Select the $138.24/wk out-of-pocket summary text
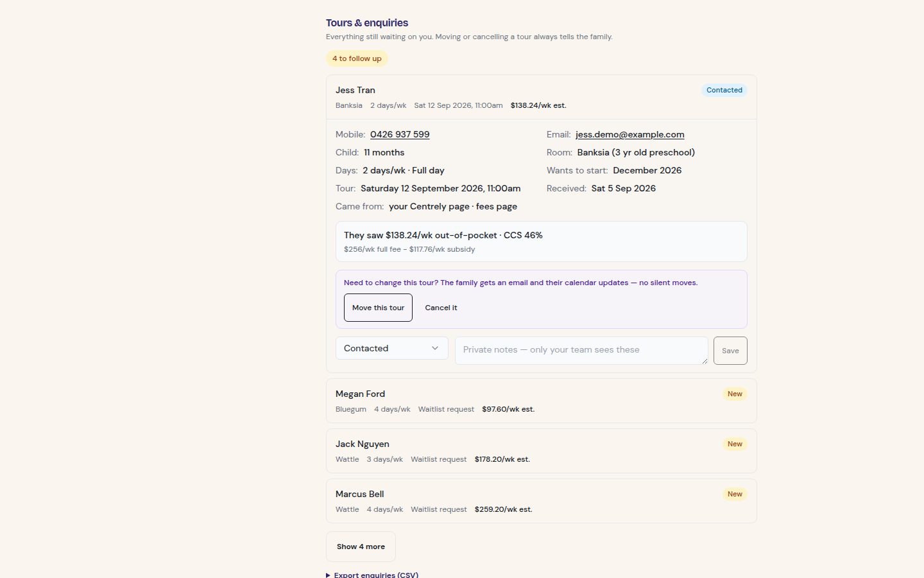Image resolution: width=924 pixels, height=578 pixels. [443, 235]
